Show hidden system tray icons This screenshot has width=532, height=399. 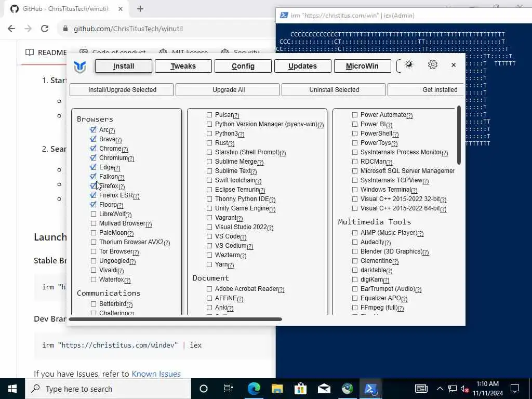pyautogui.click(x=440, y=389)
